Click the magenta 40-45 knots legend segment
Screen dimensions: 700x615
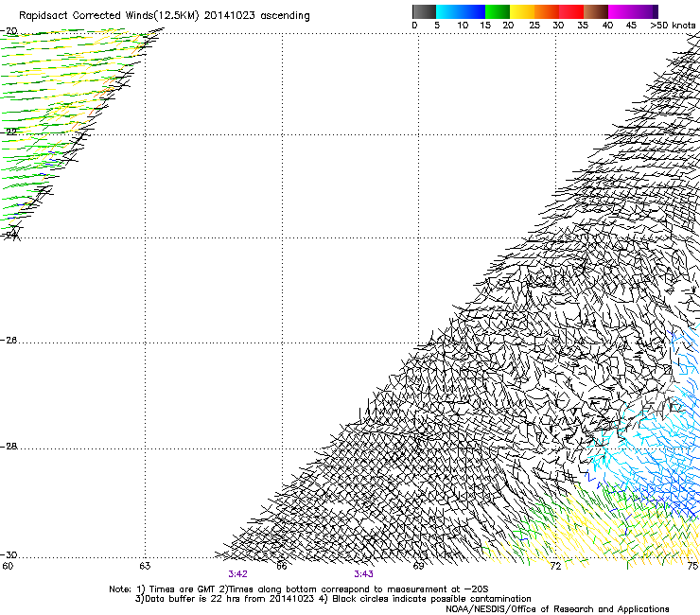pos(621,11)
